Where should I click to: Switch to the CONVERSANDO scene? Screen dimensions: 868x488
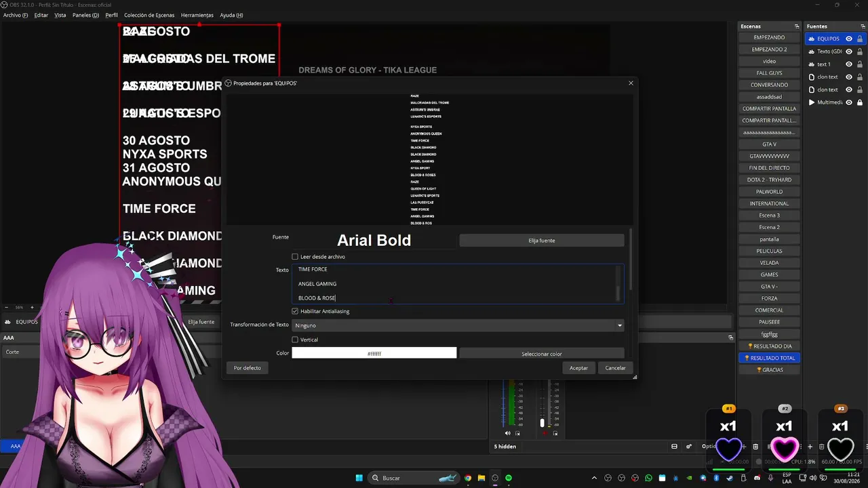(x=769, y=85)
